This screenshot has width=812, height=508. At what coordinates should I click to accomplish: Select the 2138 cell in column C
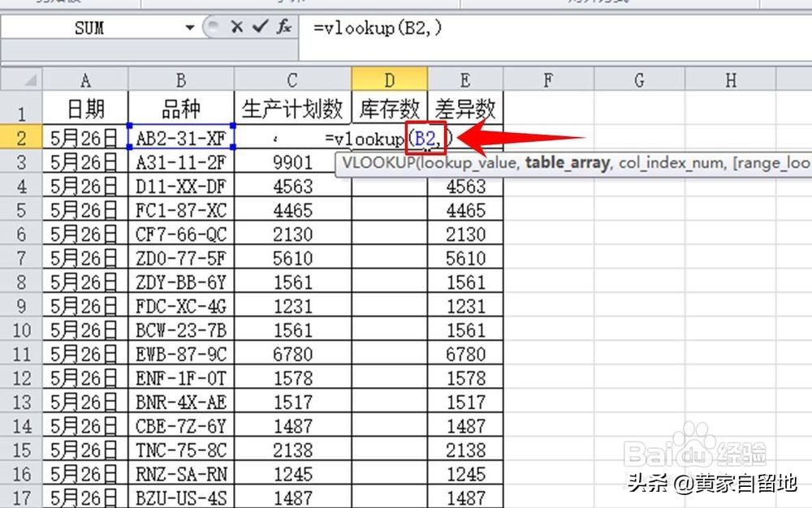292,450
